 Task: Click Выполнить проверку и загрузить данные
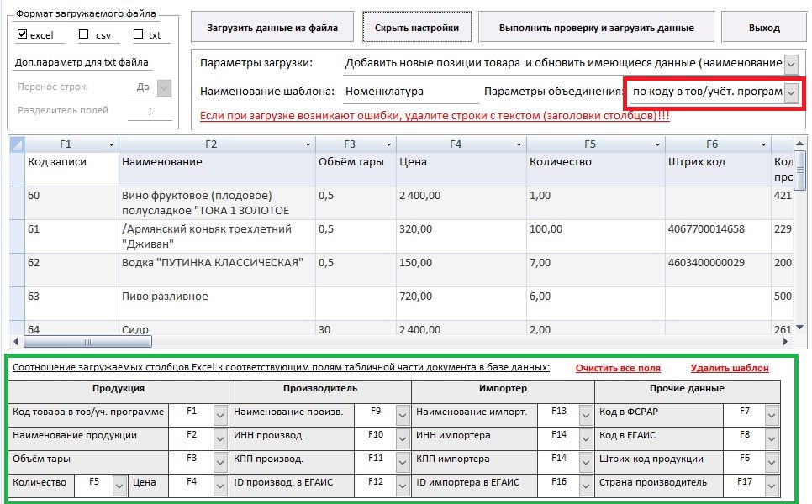click(x=596, y=28)
